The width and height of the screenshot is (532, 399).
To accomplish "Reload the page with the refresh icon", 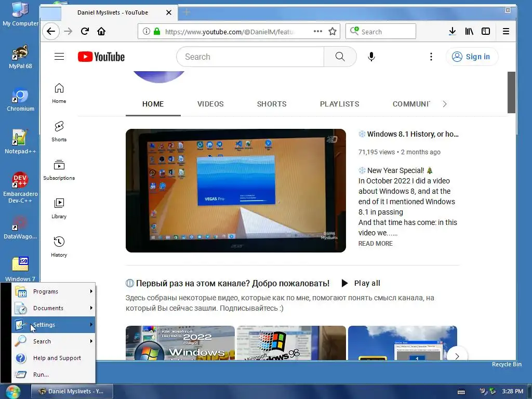I will click(x=85, y=32).
